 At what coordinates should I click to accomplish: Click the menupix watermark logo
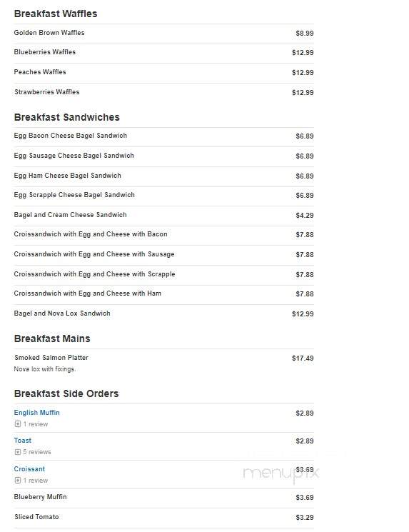click(x=281, y=473)
